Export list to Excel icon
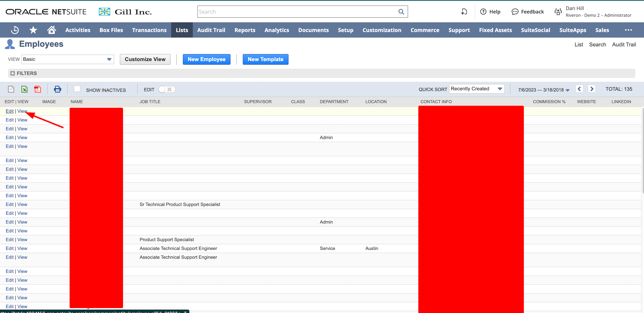The height and width of the screenshot is (313, 644). tap(24, 89)
